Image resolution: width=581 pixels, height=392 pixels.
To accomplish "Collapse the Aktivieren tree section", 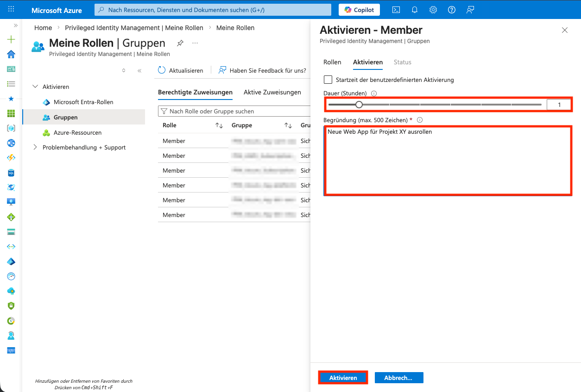I will pyautogui.click(x=35, y=87).
